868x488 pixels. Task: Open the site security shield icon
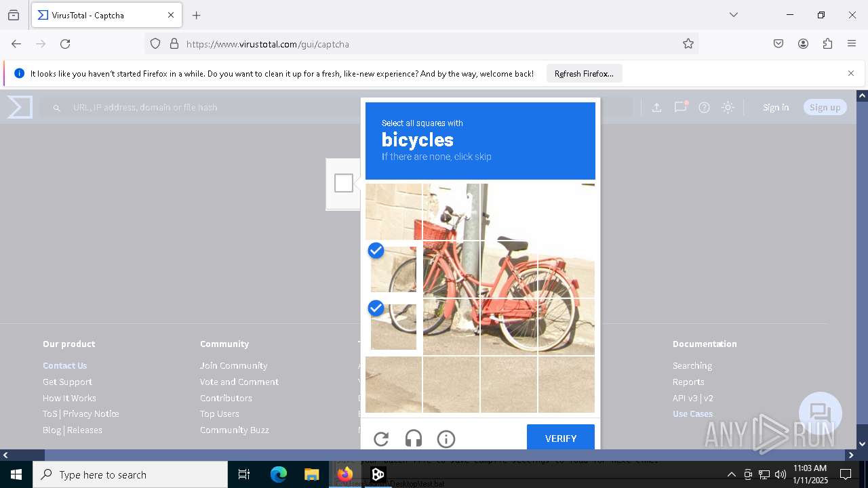coord(155,44)
